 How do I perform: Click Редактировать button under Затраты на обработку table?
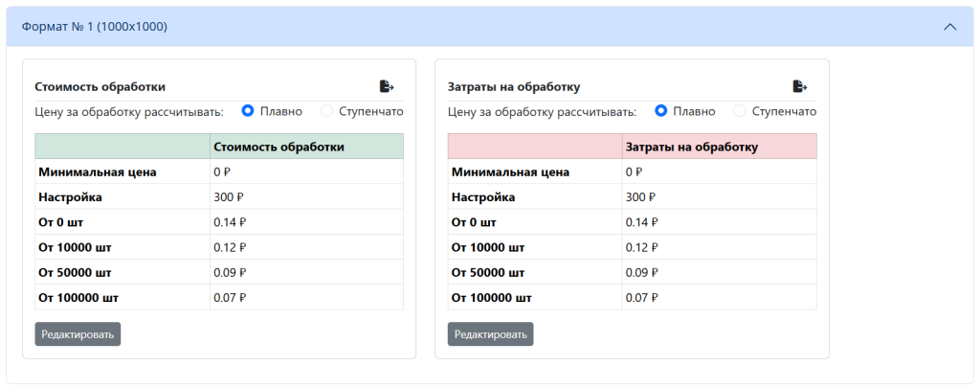click(x=491, y=334)
